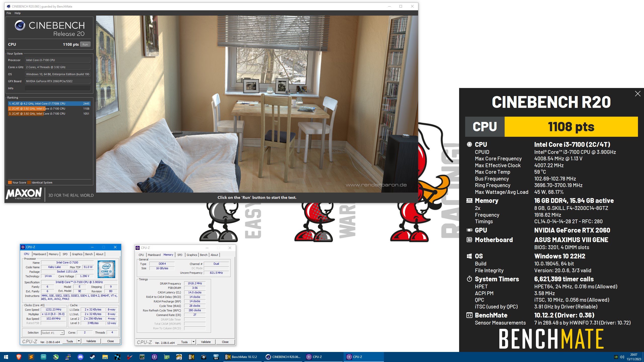Click the Command Rate value 2T
Screen dimensions: 644x362
195,315
